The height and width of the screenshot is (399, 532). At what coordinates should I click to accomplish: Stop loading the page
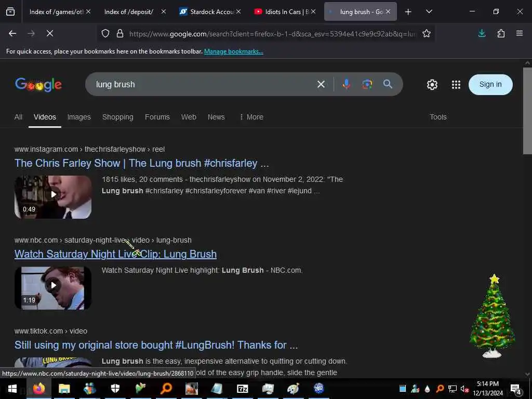coord(50,33)
